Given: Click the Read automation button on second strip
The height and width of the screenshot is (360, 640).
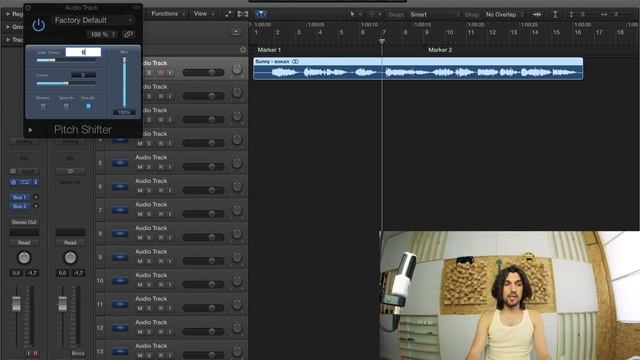Looking at the screenshot, I should pyautogui.click(x=70, y=242).
